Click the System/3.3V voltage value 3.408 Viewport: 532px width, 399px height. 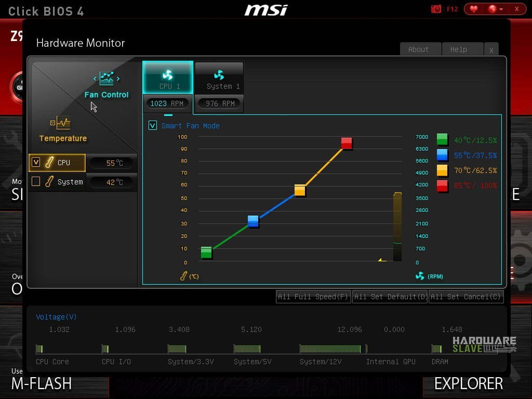[x=179, y=329]
